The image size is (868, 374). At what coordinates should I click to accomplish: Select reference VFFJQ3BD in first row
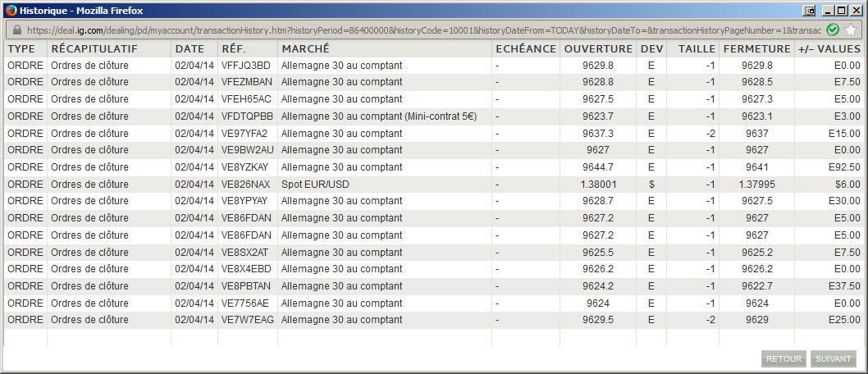246,66
